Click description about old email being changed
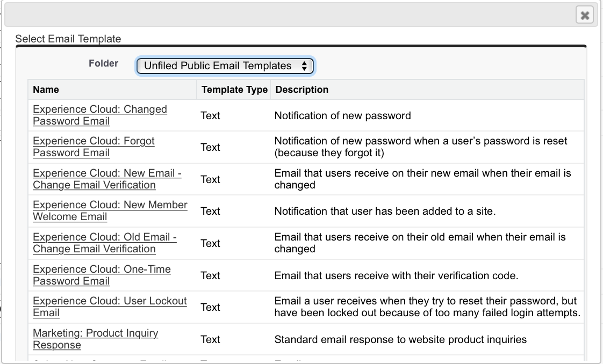This screenshot has height=364, width=603. pyautogui.click(x=420, y=243)
